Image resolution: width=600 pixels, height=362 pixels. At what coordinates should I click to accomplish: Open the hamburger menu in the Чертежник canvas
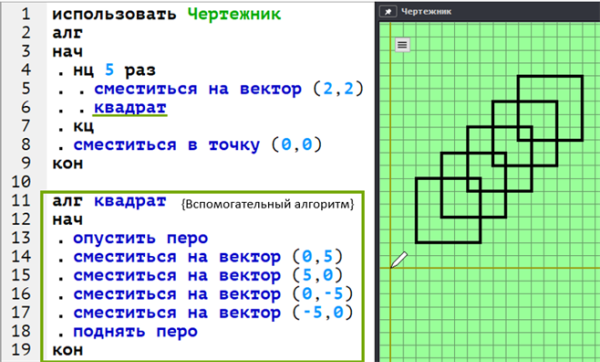[x=402, y=45]
